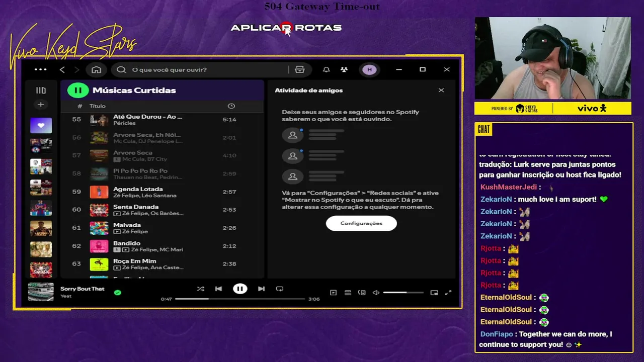Create a playlist with the plus button
Screen dimensions: 644x362
pos(41,105)
